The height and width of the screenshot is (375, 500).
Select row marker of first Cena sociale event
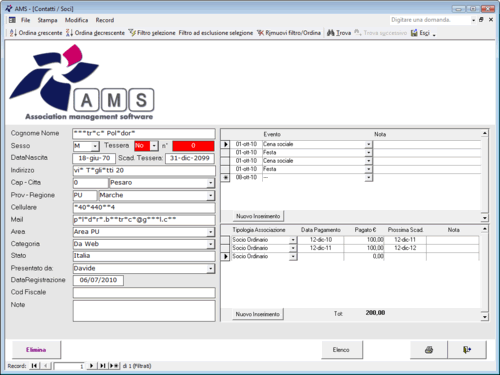point(226,144)
